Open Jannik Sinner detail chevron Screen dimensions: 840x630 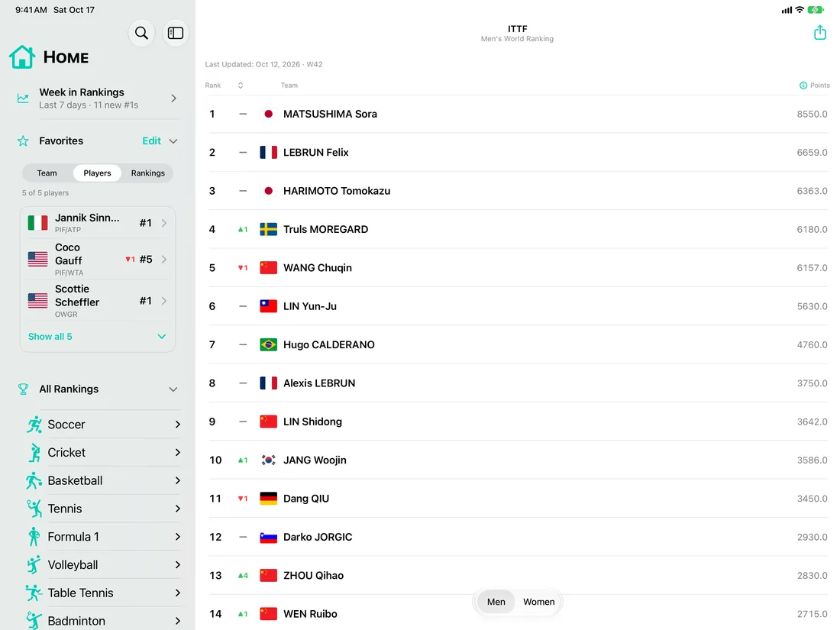pyautogui.click(x=164, y=223)
